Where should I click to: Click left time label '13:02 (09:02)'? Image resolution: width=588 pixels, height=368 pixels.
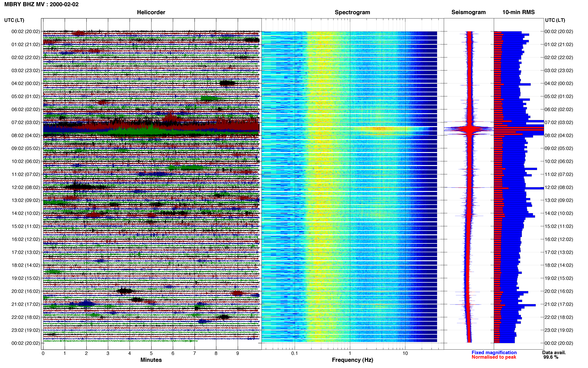pyautogui.click(x=26, y=200)
